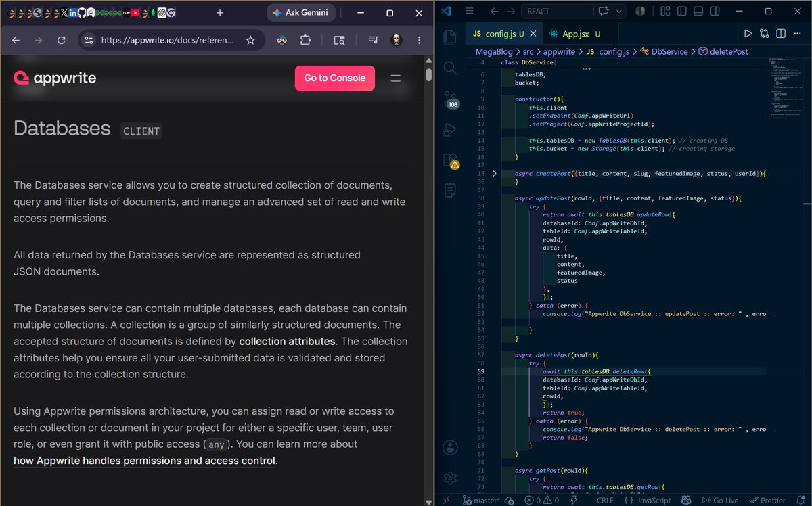Viewport: 812px width, 506px height.
Task: Open the Copilot chat icon in the VS Code title bar
Action: (604, 11)
